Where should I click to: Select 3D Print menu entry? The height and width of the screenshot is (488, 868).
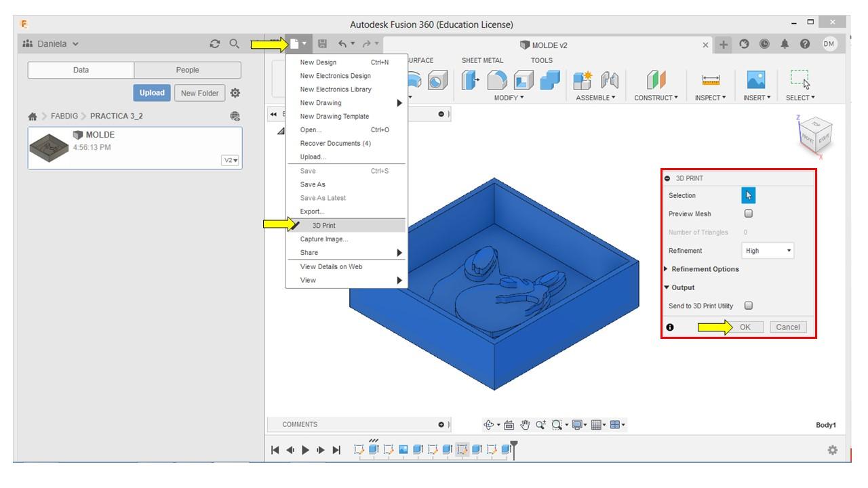click(x=346, y=225)
